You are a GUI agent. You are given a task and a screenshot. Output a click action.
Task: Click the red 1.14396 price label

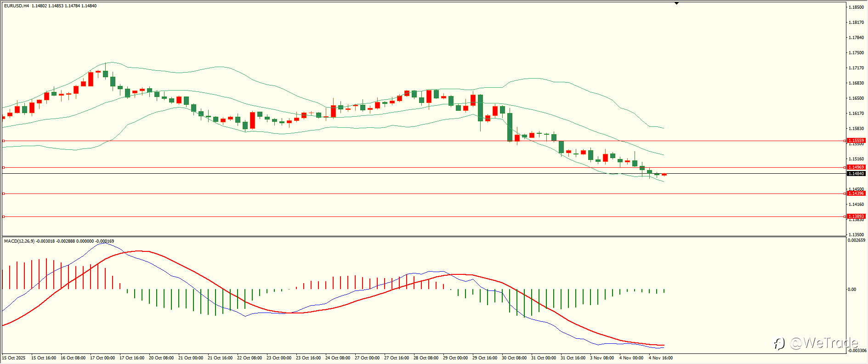point(856,193)
